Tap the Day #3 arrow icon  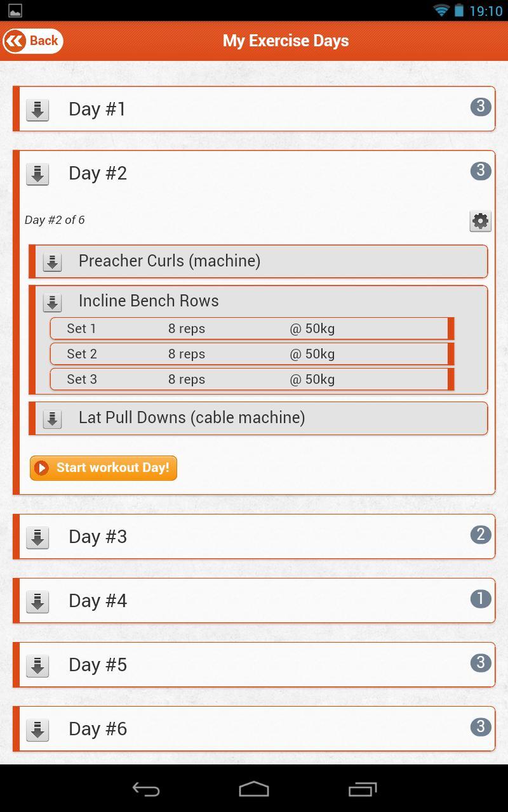(37, 537)
